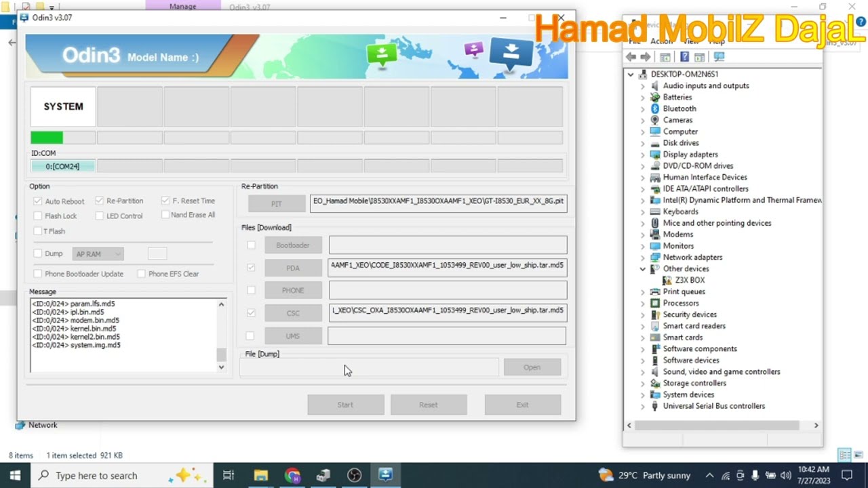Expand the Storage controllers node
Screen dimensions: 868x488
[643, 383]
